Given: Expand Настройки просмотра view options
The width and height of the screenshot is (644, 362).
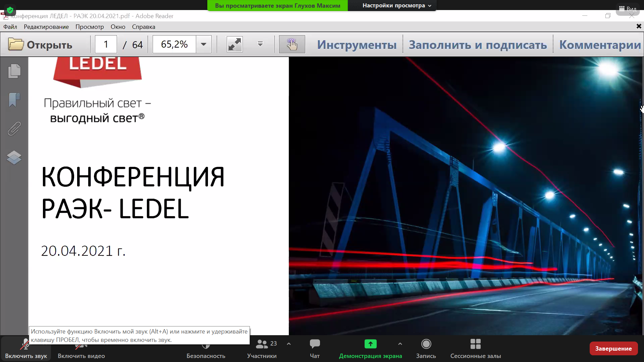Looking at the screenshot, I should coord(396,5).
